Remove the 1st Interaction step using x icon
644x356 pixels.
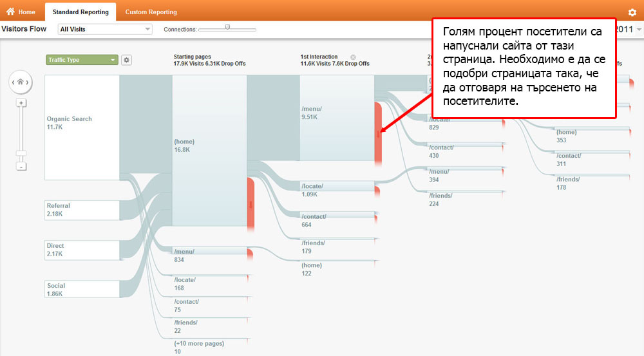[x=353, y=57]
